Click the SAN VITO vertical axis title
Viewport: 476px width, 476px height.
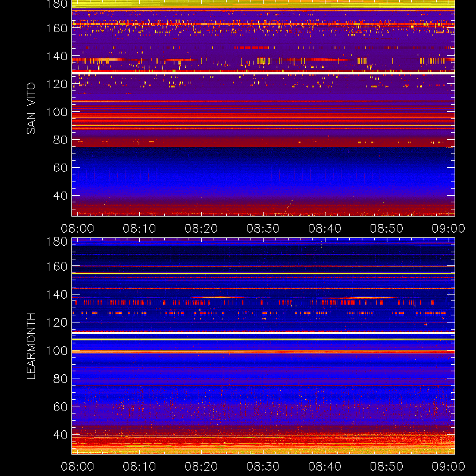(31, 108)
